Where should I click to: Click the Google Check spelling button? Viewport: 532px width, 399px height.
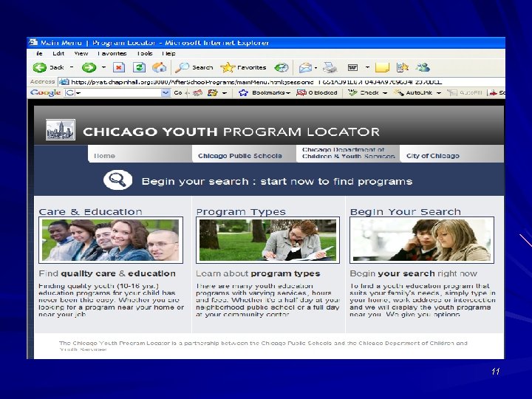click(364, 92)
